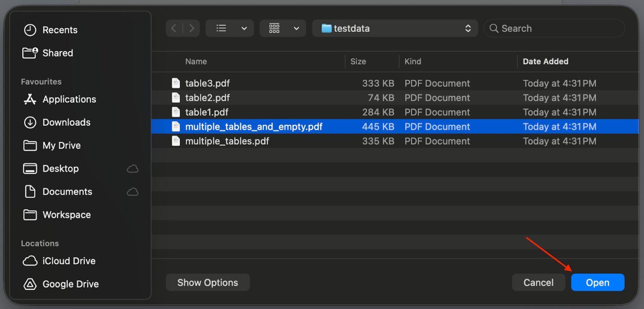Open Google Drive under Locations
Image resolution: width=644 pixels, height=309 pixels.
click(70, 284)
